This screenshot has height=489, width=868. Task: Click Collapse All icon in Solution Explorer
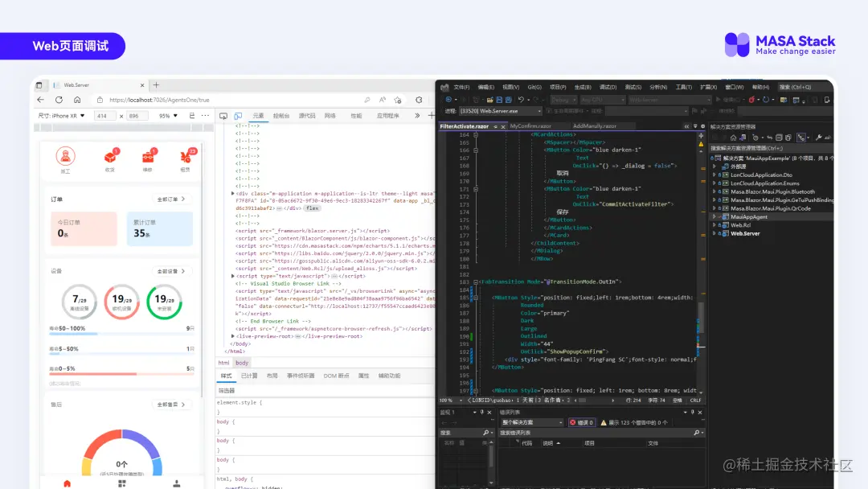click(x=779, y=138)
